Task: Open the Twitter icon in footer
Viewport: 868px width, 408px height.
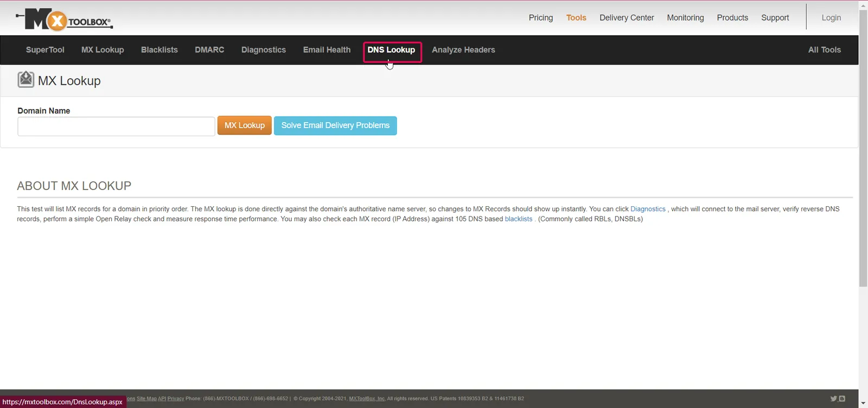Action: click(x=833, y=399)
